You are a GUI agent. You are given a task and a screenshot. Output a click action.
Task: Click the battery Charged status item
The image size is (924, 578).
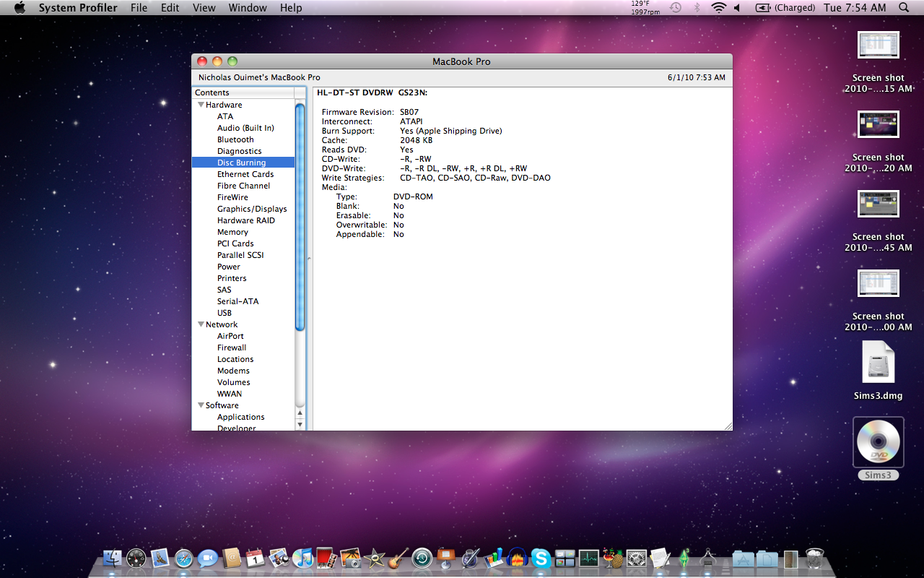(x=785, y=7)
